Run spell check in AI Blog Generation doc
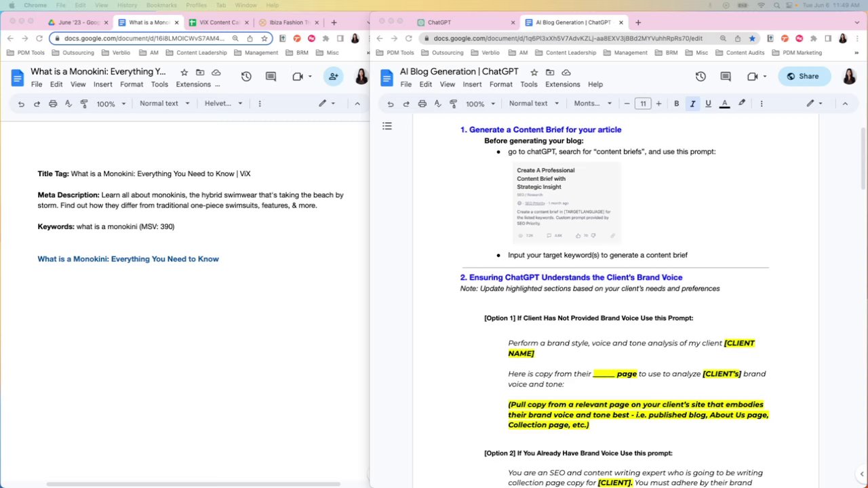The height and width of the screenshot is (488, 868). pos(437,104)
